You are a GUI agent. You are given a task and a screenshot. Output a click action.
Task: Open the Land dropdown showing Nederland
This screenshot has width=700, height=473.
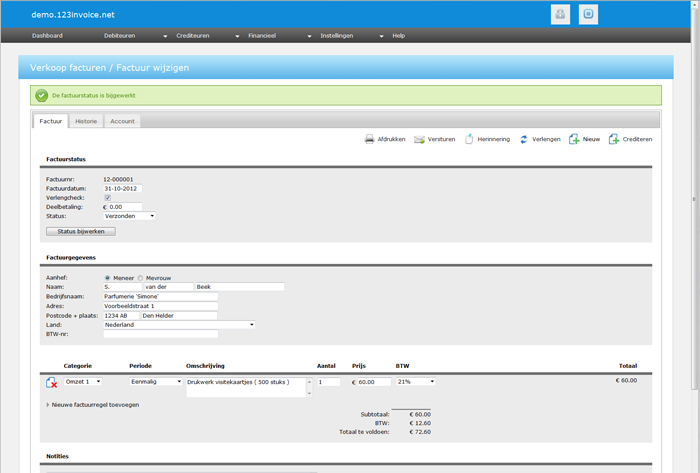point(179,324)
